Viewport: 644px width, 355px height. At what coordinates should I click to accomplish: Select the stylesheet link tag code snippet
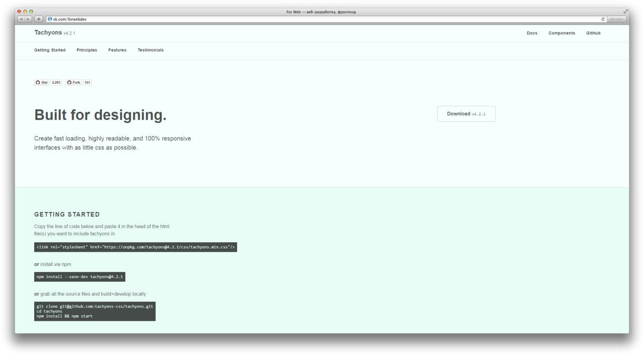click(x=135, y=247)
